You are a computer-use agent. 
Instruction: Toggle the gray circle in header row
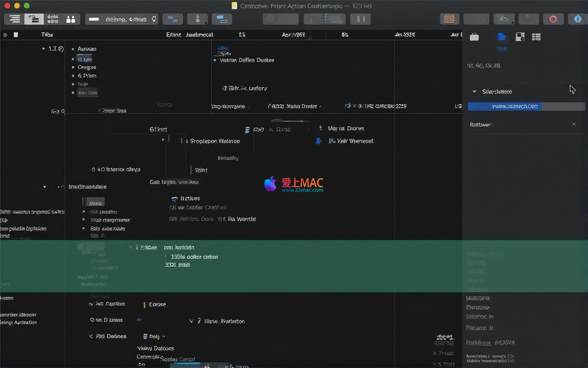click(5, 35)
